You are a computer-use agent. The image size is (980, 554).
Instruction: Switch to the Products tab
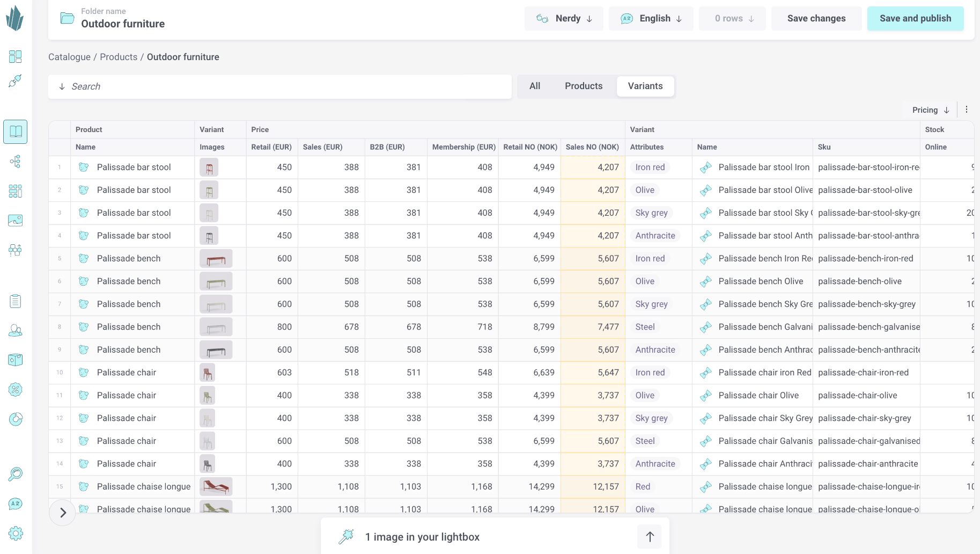(583, 86)
